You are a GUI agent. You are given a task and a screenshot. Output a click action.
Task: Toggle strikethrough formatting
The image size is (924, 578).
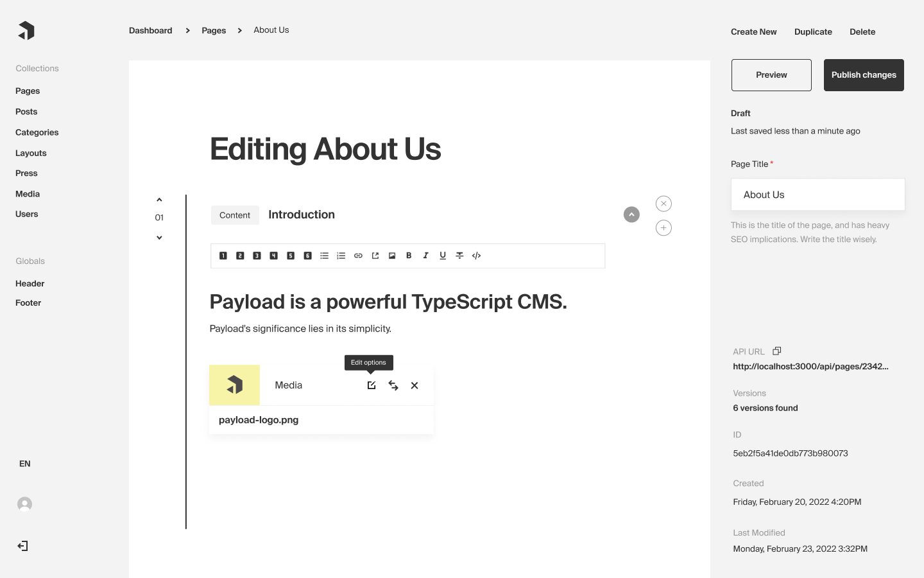(x=459, y=256)
